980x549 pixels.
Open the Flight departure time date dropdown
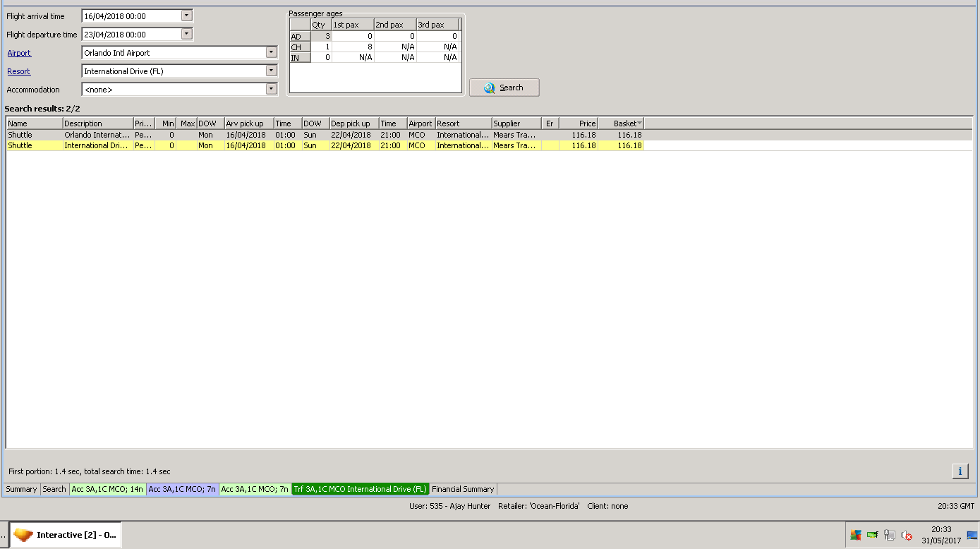[x=186, y=34]
